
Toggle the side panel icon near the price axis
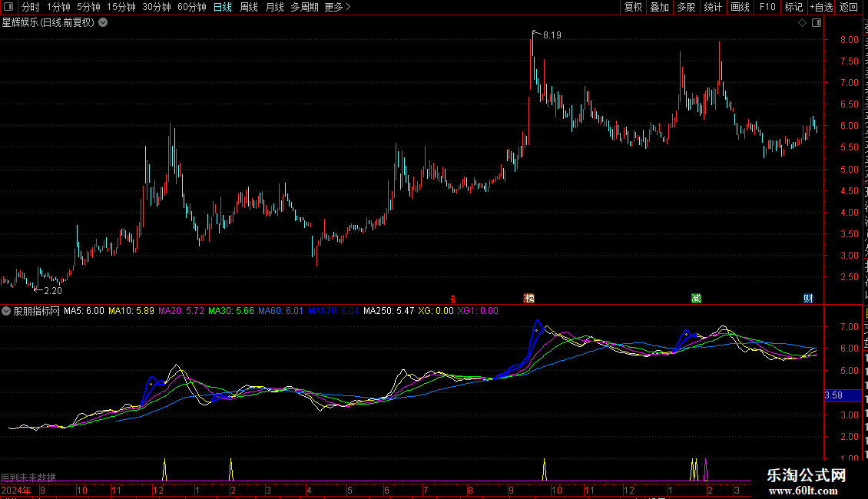point(817,23)
